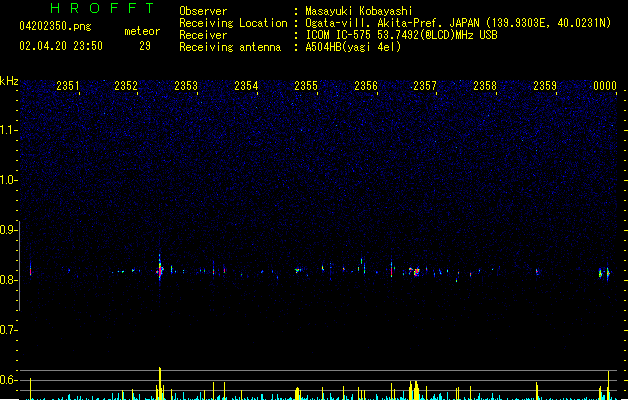
Task: Click the 2354 time marker
Action: click(x=246, y=86)
